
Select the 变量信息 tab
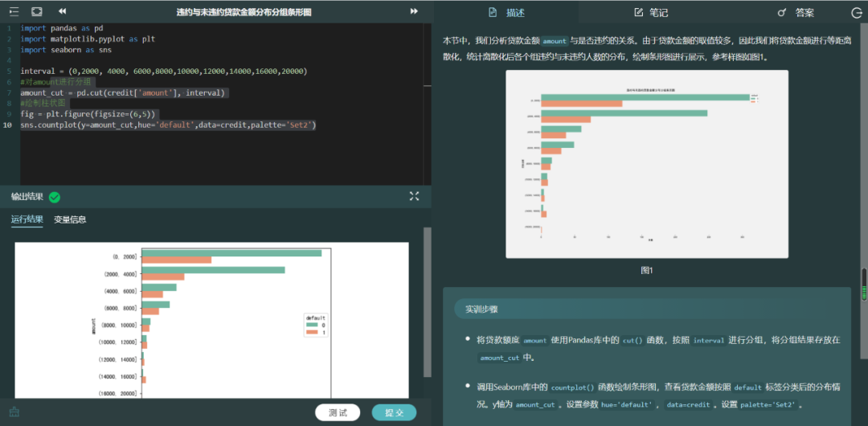(70, 219)
